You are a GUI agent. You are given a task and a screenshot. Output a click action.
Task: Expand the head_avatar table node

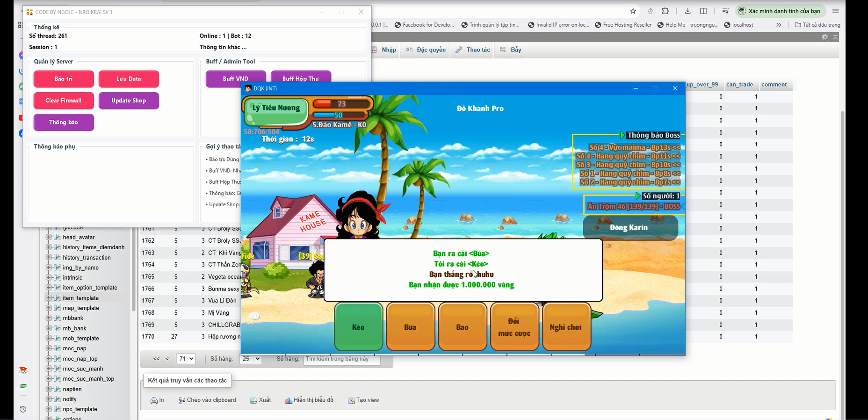pyautogui.click(x=48, y=237)
